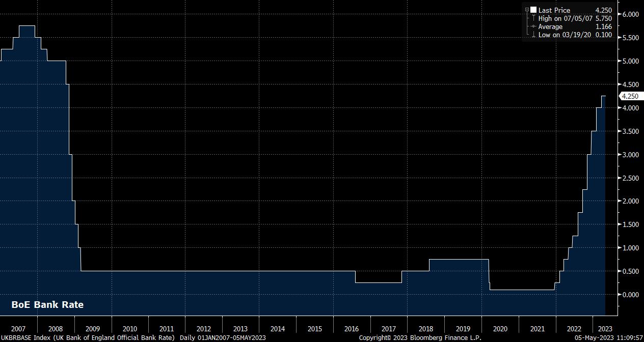Screen dimensions: 644x342
Task: Click the 2010 label on the time axis
Action: pyautogui.click(x=130, y=329)
